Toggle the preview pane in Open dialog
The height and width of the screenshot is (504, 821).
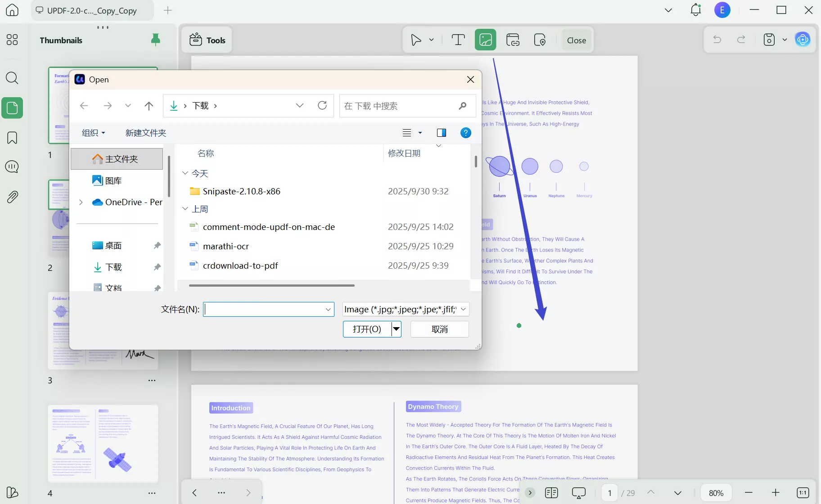click(x=441, y=133)
